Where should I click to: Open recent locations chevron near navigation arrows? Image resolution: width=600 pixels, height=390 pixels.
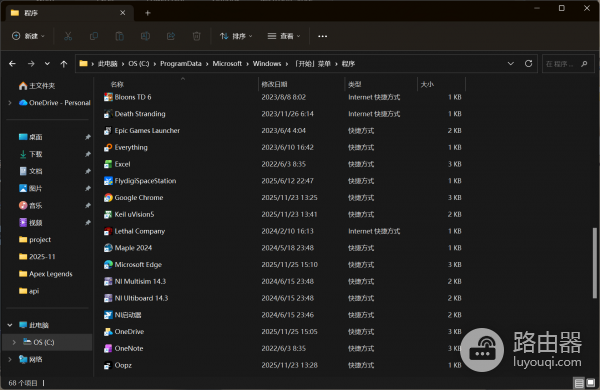(x=47, y=64)
